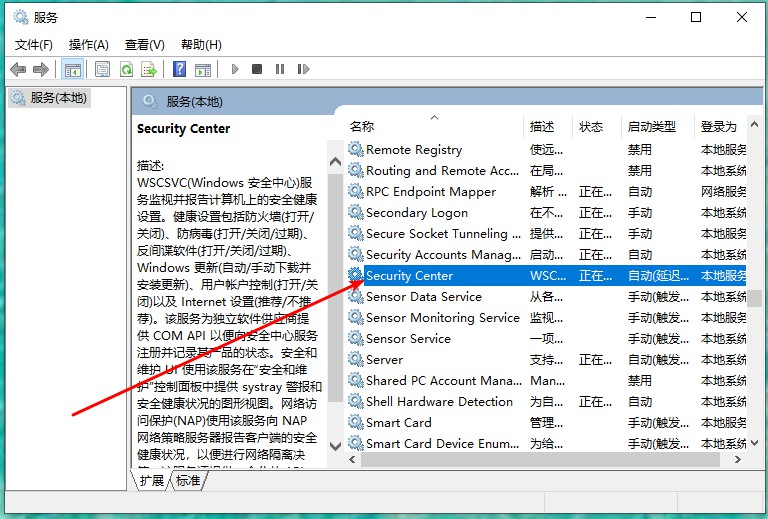Click the up arrow of the services list scrollbar
The width and height of the screenshot is (768, 519).
(x=754, y=124)
